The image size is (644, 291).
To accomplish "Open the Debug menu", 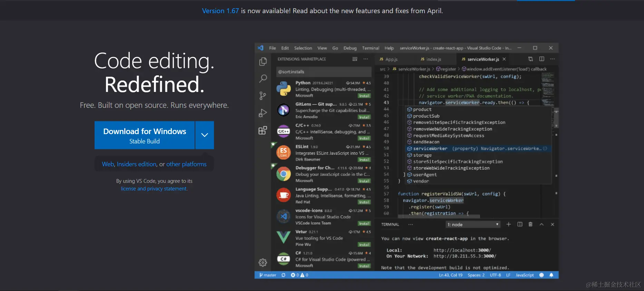I will pos(350,48).
